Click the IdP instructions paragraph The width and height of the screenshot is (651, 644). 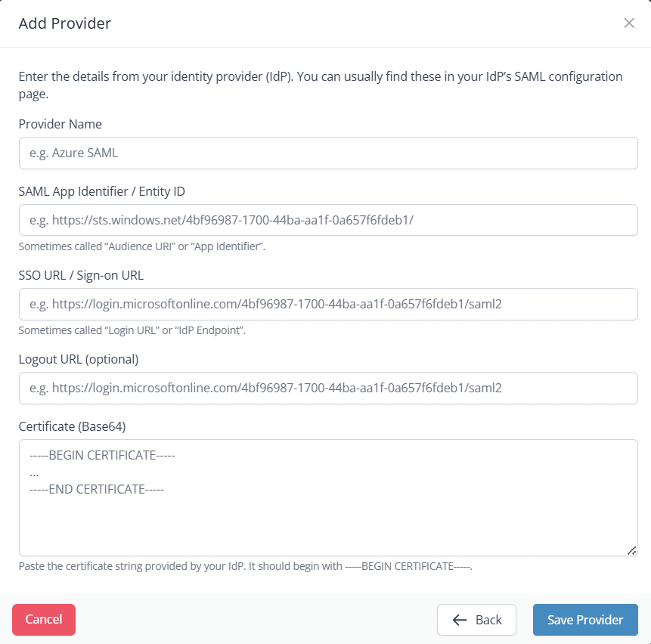pos(320,85)
